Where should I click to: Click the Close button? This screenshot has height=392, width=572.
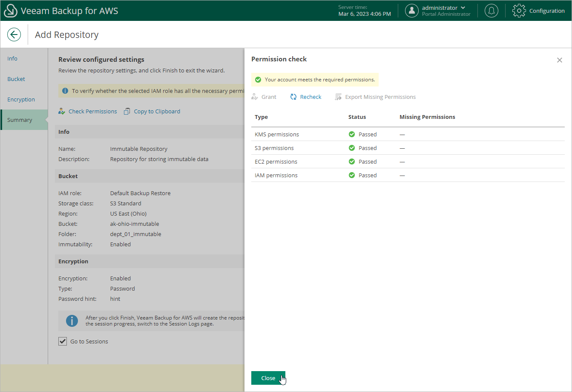pos(268,378)
